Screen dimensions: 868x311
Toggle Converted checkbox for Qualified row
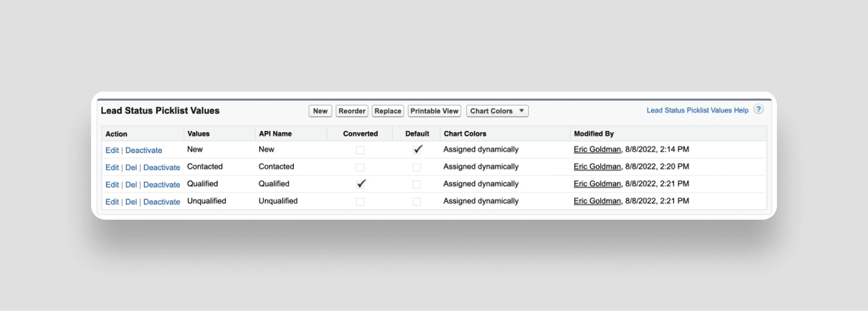361,184
